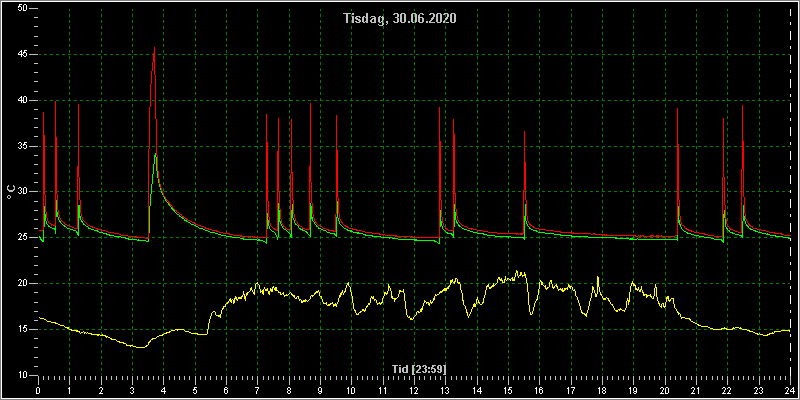Viewport: 800px width, 400px height.
Task: Click the x-axis tick labeled 18
Action: tap(602, 392)
